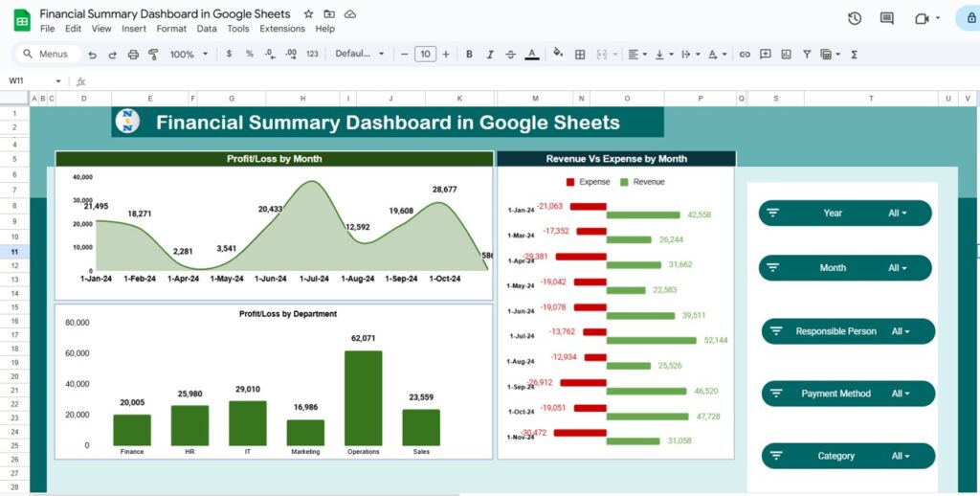Open vertical align dropdown
Image resolution: width=980 pixels, height=496 pixels.
[x=663, y=55]
